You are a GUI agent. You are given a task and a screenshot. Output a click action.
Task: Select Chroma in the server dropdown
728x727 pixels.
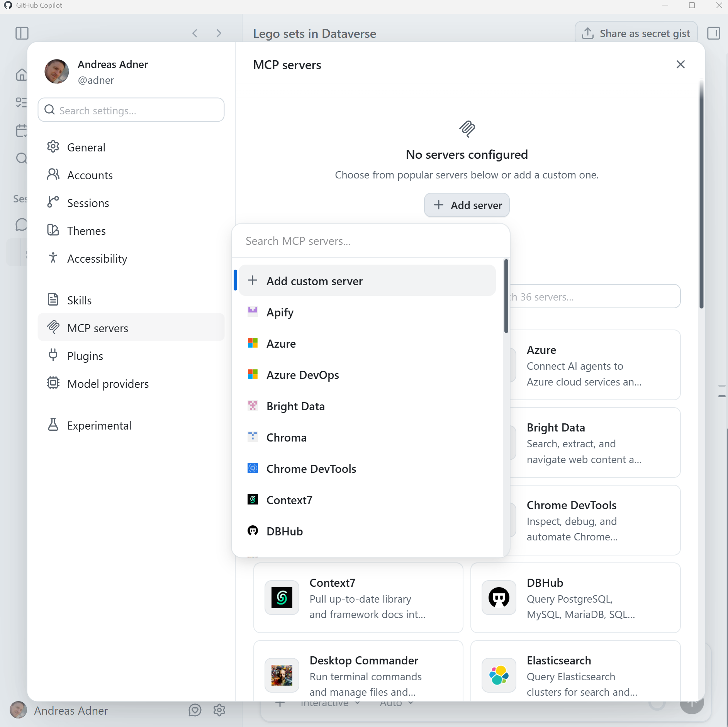[x=367, y=437]
